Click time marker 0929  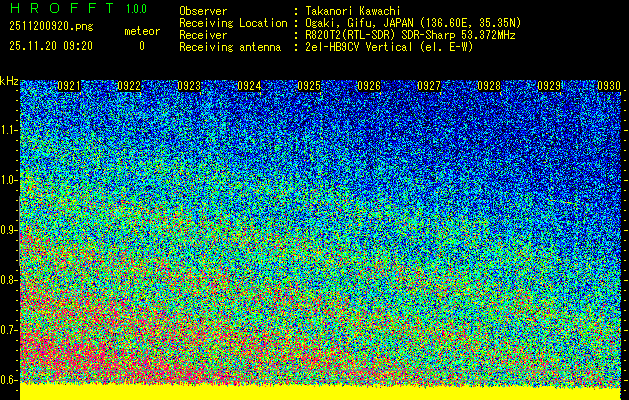[549, 86]
